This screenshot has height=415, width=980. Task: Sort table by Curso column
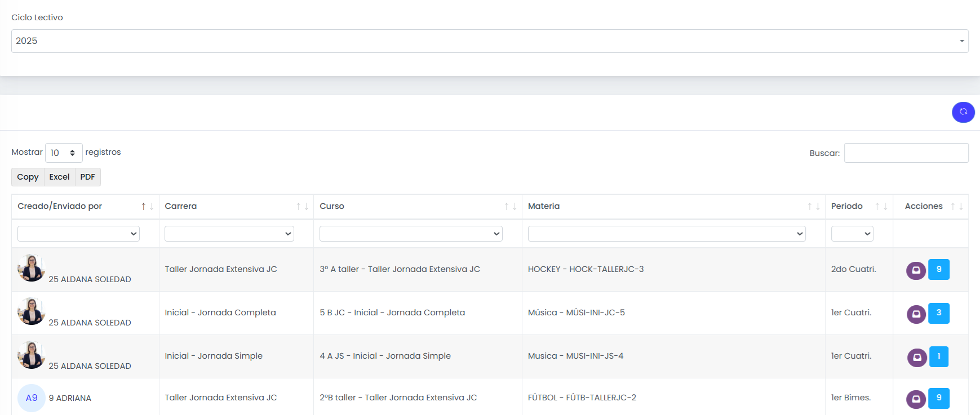click(x=418, y=206)
